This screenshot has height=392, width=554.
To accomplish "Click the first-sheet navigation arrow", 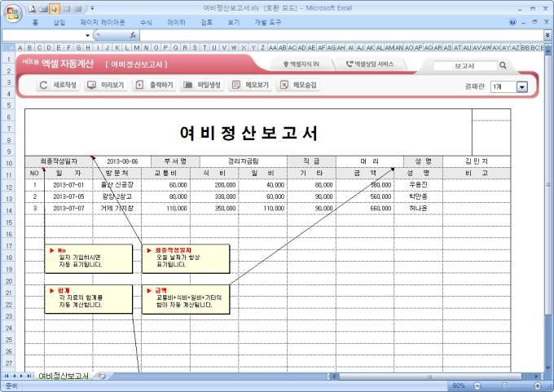I will [x=6, y=376].
